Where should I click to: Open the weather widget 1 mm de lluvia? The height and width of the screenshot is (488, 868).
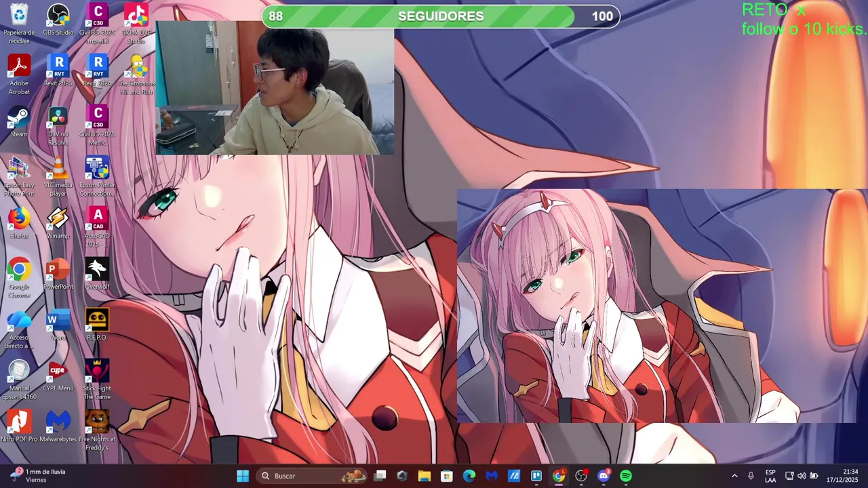39,476
